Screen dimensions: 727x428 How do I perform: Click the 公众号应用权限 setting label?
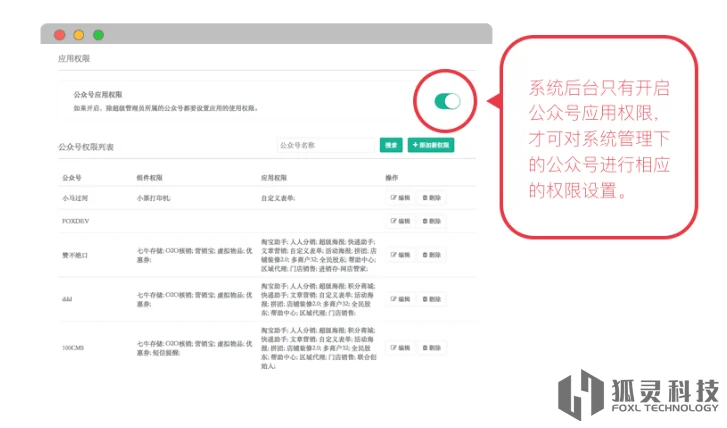pos(98,95)
